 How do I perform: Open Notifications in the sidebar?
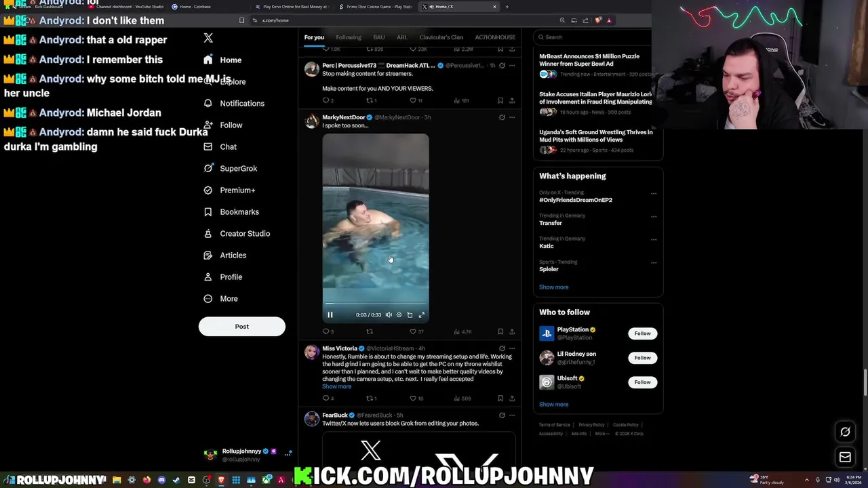coord(234,103)
